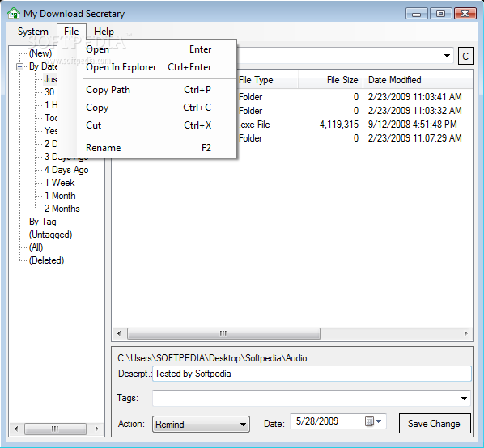Minimize the My Download Secretary window

tap(416, 14)
